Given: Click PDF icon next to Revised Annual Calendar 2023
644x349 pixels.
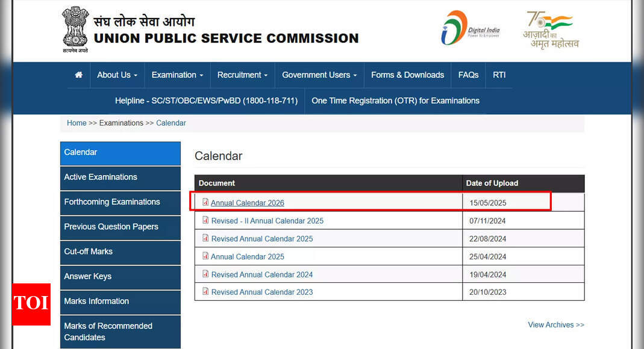Looking at the screenshot, I should [205, 292].
